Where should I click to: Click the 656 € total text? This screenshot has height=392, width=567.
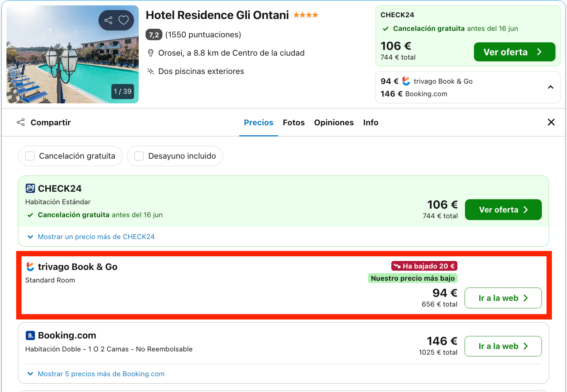click(439, 304)
